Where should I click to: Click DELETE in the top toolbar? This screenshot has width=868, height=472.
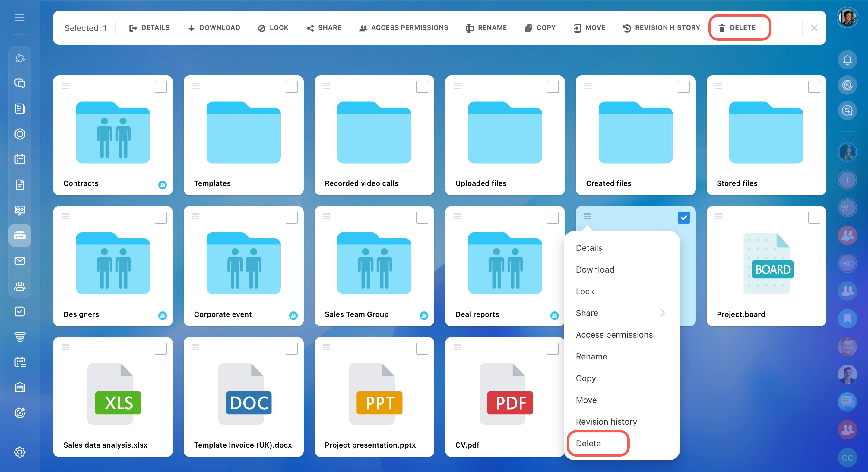tap(738, 28)
